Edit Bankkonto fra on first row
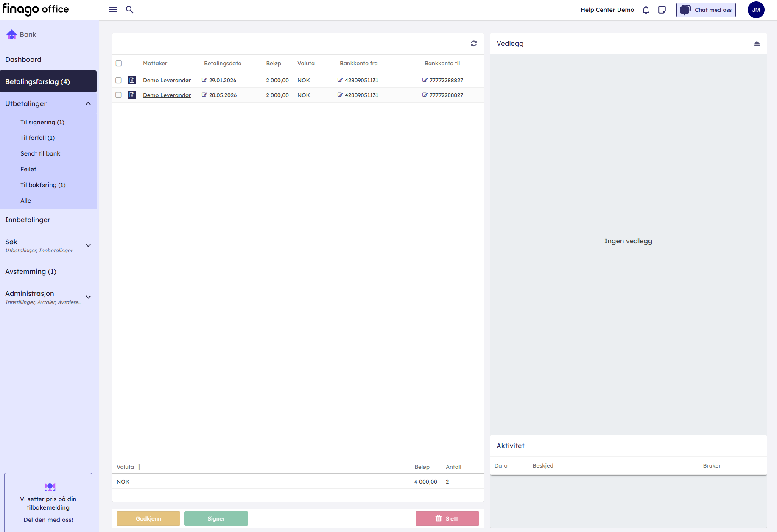The width and height of the screenshot is (777, 532). coord(340,80)
